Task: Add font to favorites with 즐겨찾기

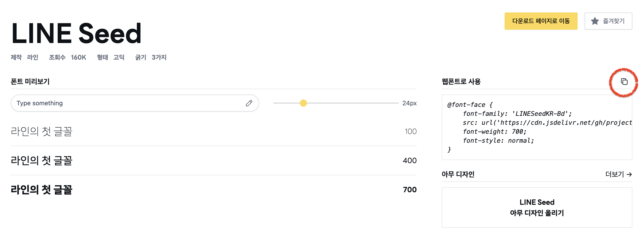Action: (x=608, y=21)
